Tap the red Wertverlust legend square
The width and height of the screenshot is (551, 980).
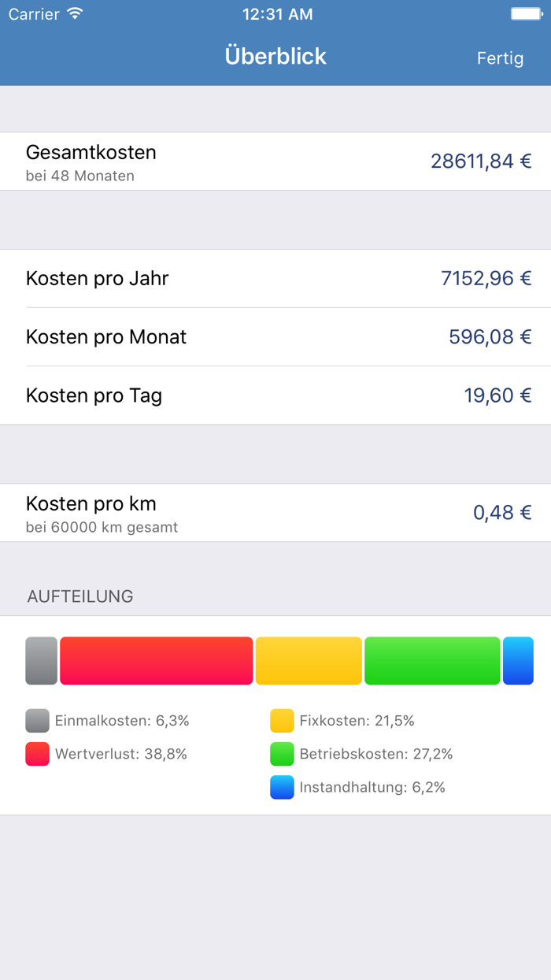(x=36, y=754)
